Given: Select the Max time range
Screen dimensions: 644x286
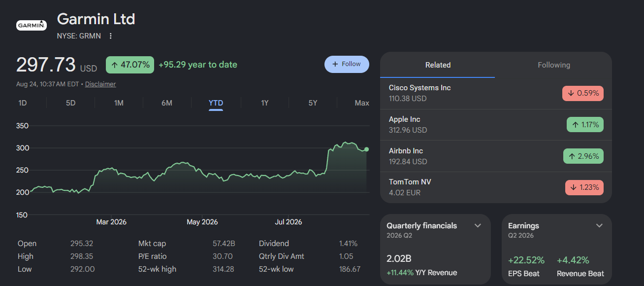Looking at the screenshot, I should [x=362, y=103].
